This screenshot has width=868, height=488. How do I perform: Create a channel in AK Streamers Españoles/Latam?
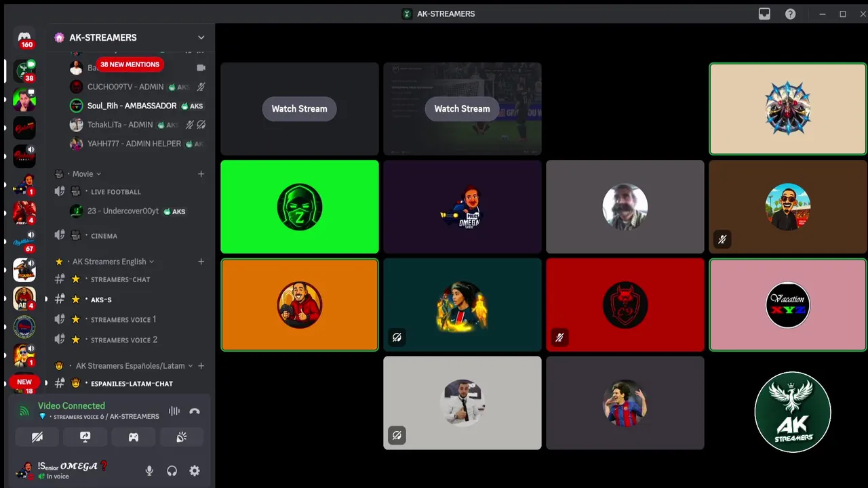tap(201, 366)
